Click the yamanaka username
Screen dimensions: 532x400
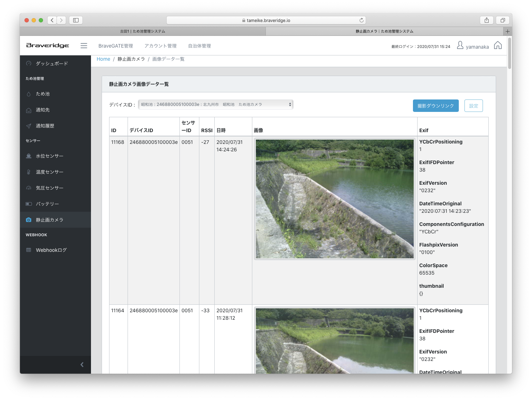[x=477, y=47]
